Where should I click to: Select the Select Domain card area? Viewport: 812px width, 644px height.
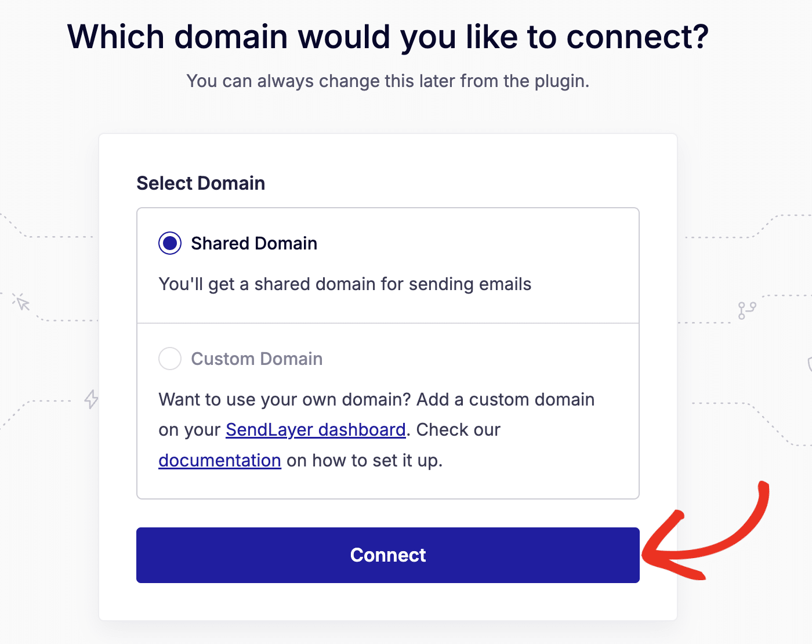point(200,183)
